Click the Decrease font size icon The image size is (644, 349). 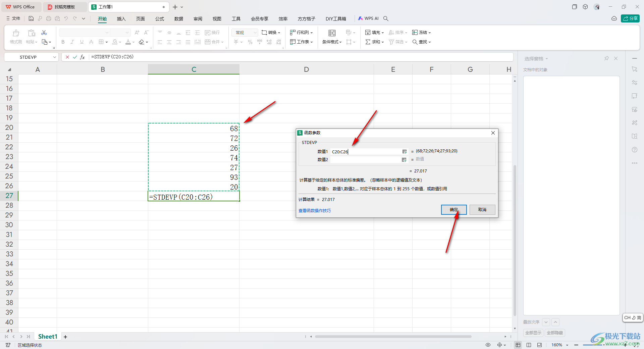coord(146,33)
